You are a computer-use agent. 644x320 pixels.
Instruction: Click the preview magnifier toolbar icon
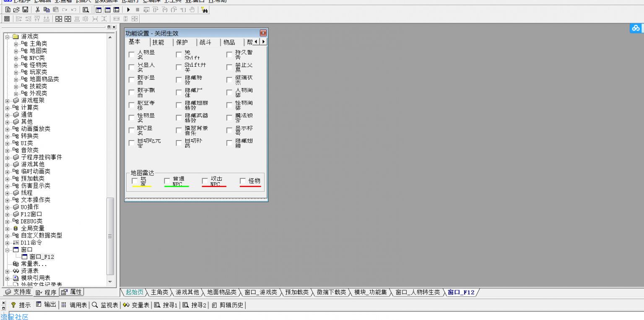pos(86,10)
